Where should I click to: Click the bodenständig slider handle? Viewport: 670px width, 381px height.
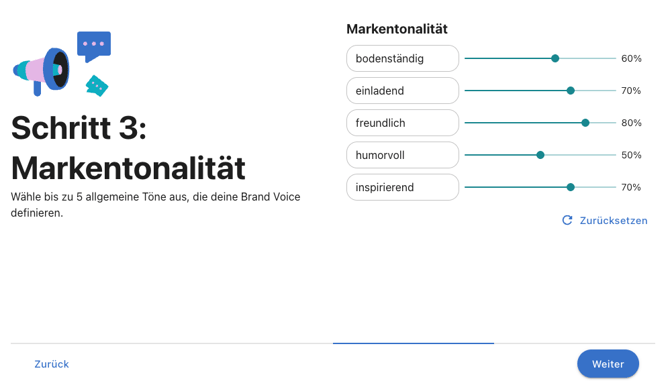click(555, 59)
